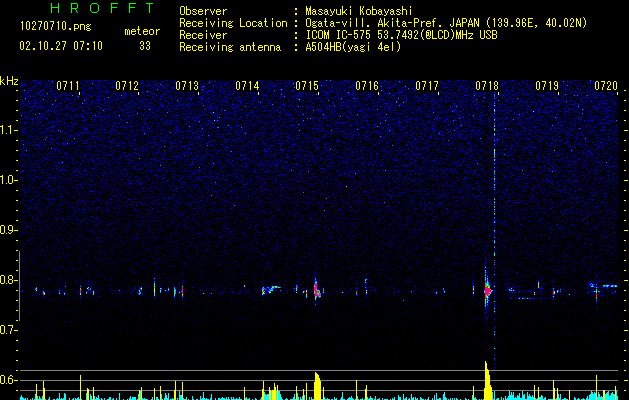This screenshot has width=629, height=400.
Task: Click the 0718 time marker
Action: (x=487, y=86)
